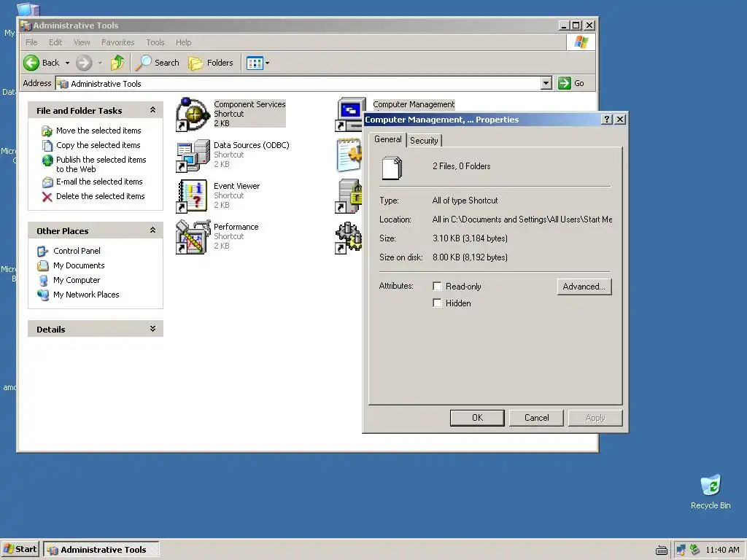Viewport: 747px width, 560px height.
Task: Select the Data Sources (ODBC) icon
Action: pos(193,155)
